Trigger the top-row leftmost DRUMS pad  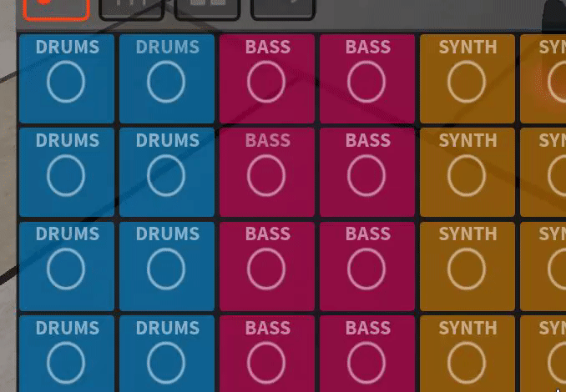(x=67, y=79)
